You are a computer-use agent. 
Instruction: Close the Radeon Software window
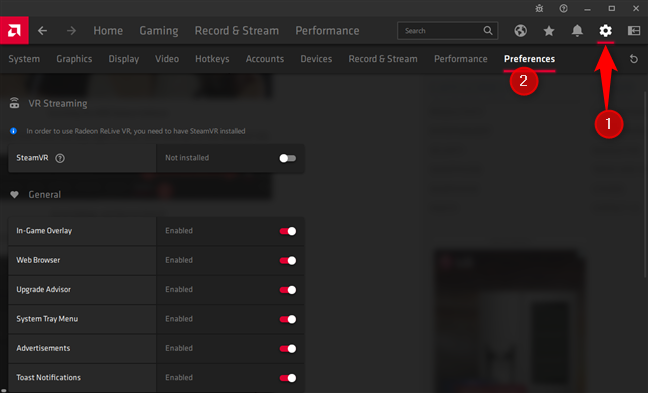pos(636,9)
